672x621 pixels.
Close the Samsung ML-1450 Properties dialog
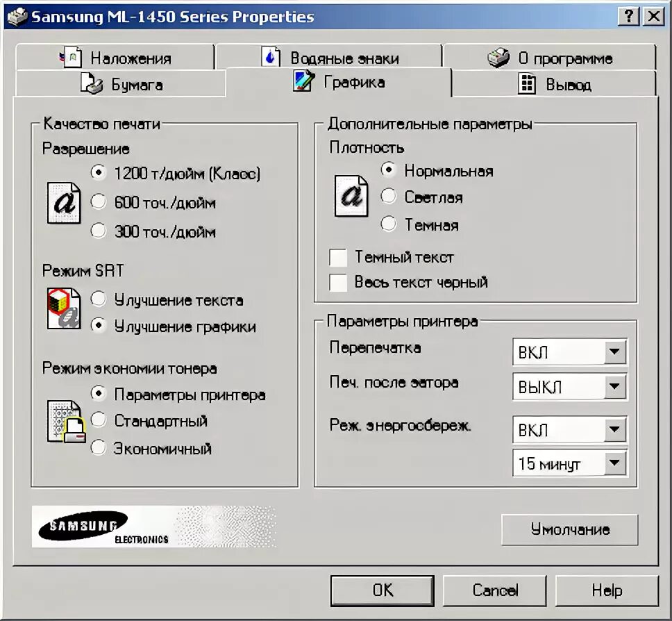[654, 17]
